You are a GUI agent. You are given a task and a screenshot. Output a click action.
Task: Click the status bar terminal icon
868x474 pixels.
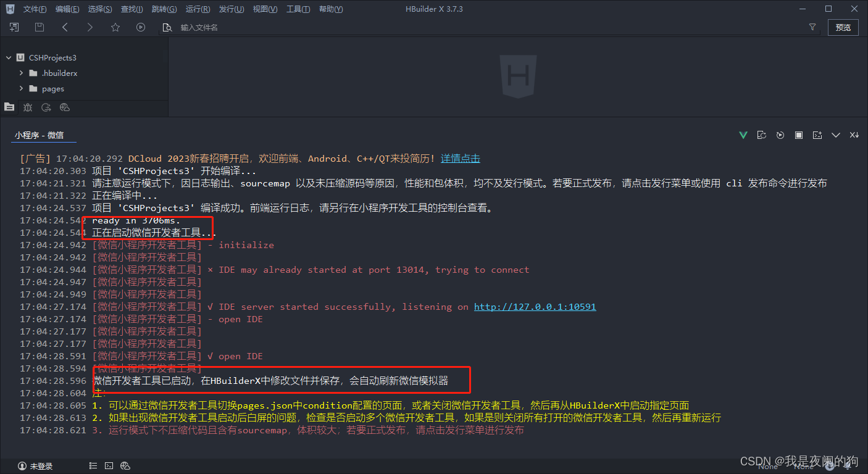(x=109, y=466)
